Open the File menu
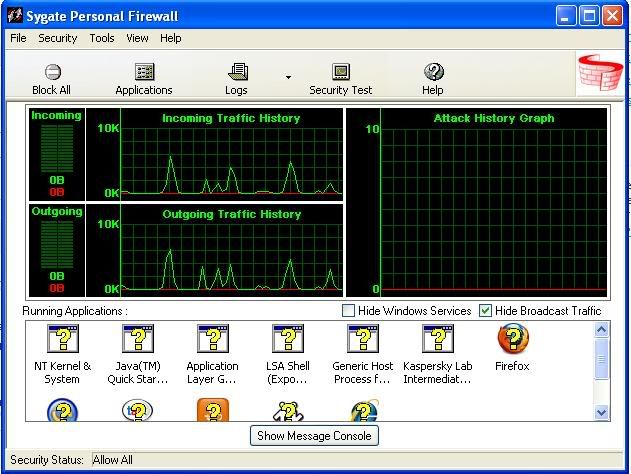The height and width of the screenshot is (474, 631). [x=18, y=38]
